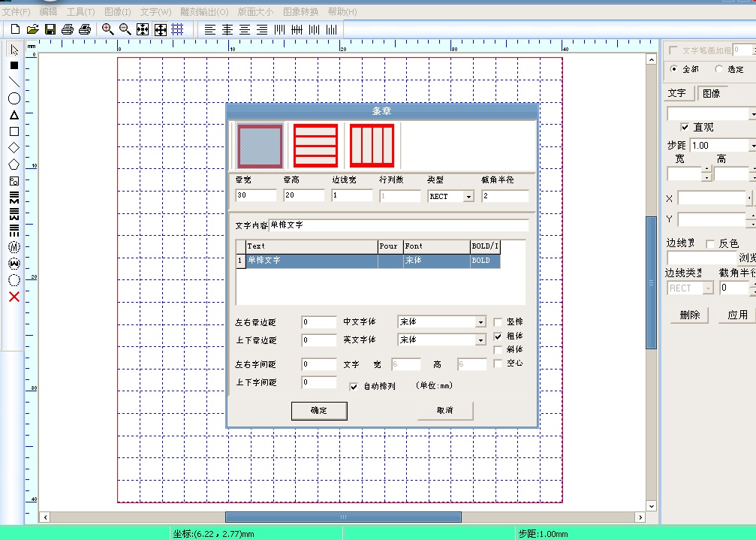Viewport: 756px width, 540px height.
Task: Select the triangle drawing tool
Action: [x=14, y=115]
